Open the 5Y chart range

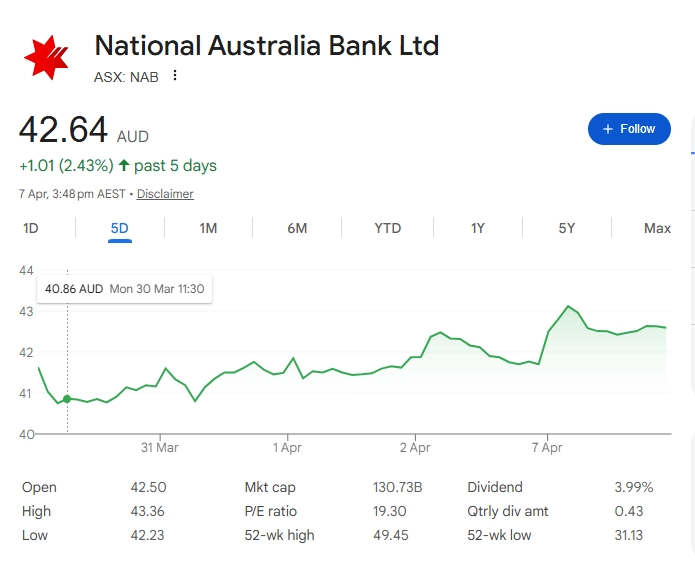(567, 228)
